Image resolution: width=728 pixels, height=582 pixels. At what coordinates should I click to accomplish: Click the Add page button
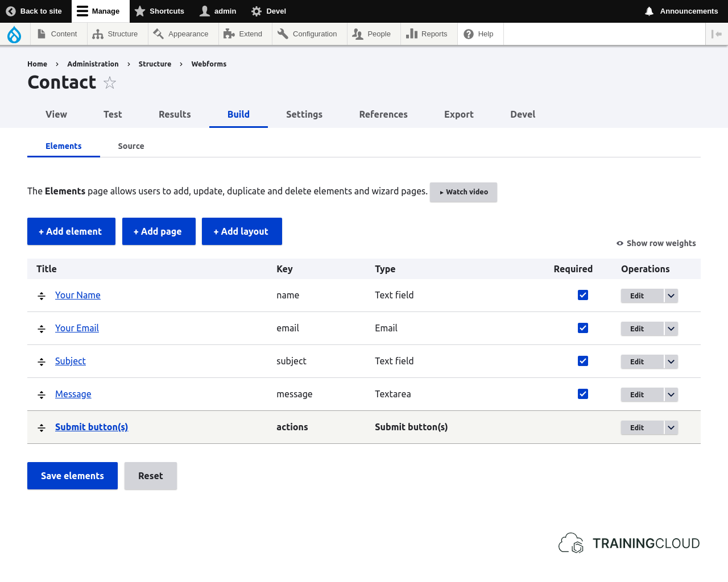click(x=159, y=231)
